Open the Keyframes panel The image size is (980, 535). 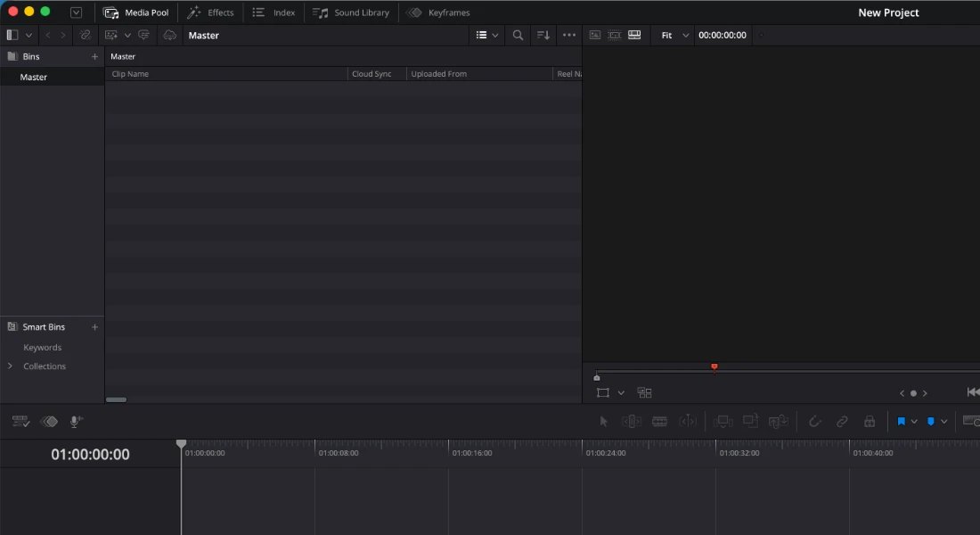[438, 12]
